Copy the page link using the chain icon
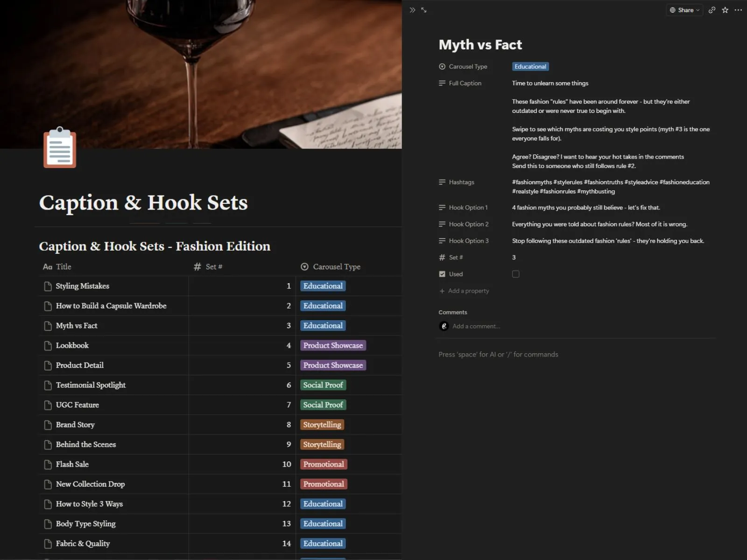The image size is (747, 560). point(712,10)
